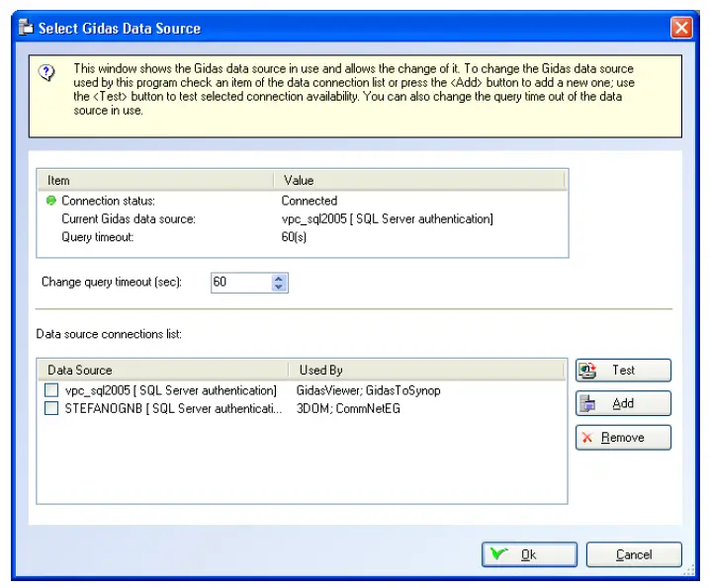Decrease query timeout with down arrow

point(279,287)
